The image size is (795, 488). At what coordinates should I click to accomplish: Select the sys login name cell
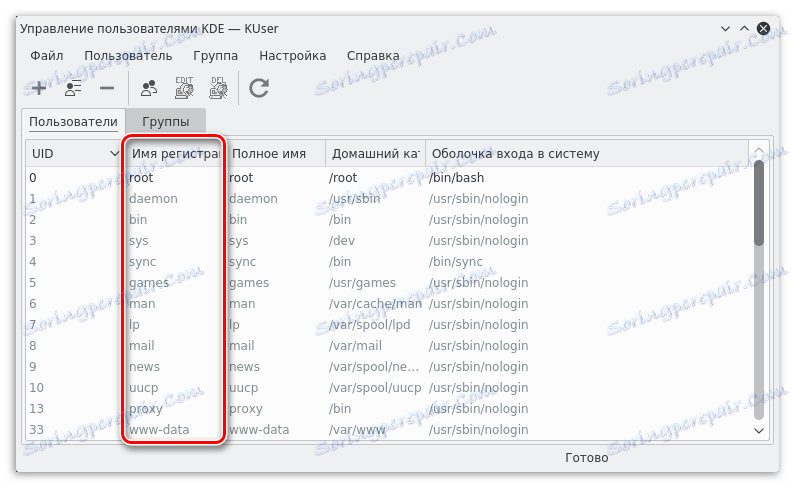(174, 240)
